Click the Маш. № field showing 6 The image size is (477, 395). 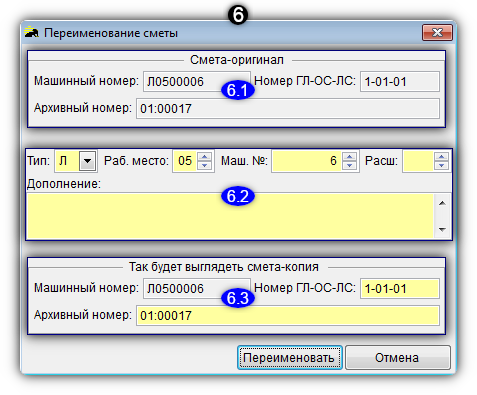click(307, 161)
